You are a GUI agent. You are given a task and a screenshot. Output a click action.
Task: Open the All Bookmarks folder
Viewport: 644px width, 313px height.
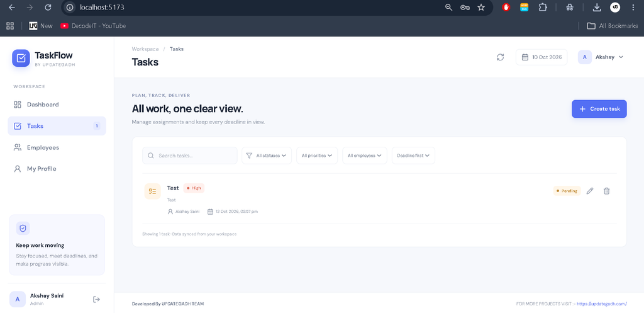tap(613, 25)
